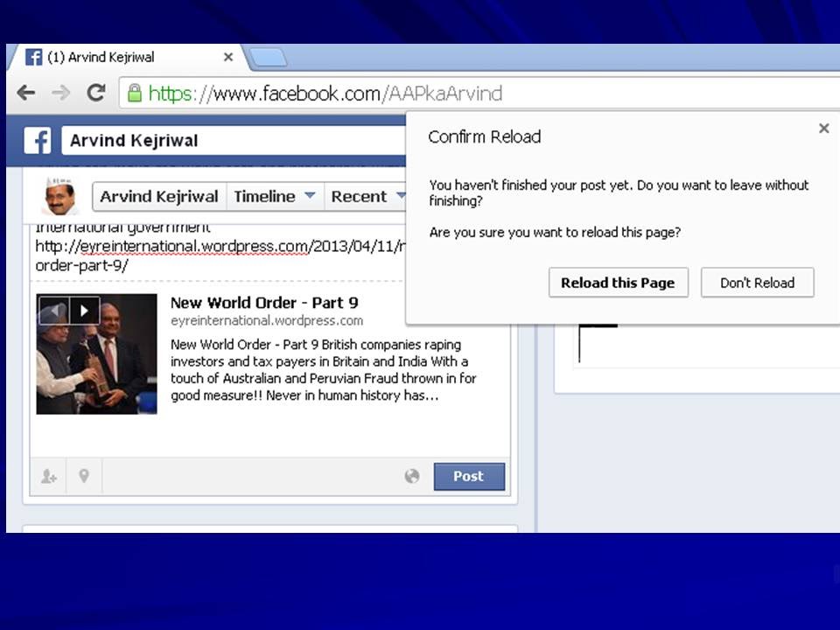The height and width of the screenshot is (630, 840).
Task: Click the Arvind Kejriwal profile picture
Action: 60,196
